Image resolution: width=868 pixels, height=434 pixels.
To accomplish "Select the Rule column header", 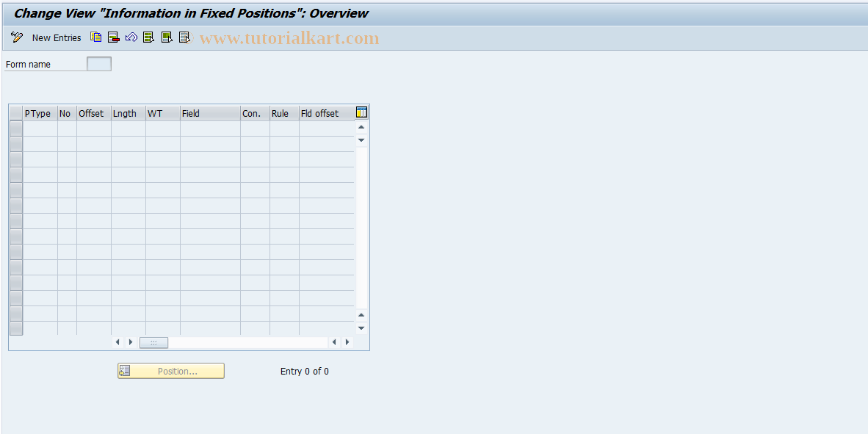I will tap(284, 114).
